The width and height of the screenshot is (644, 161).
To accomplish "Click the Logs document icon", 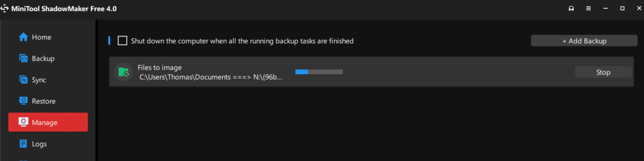I will coord(23,143).
